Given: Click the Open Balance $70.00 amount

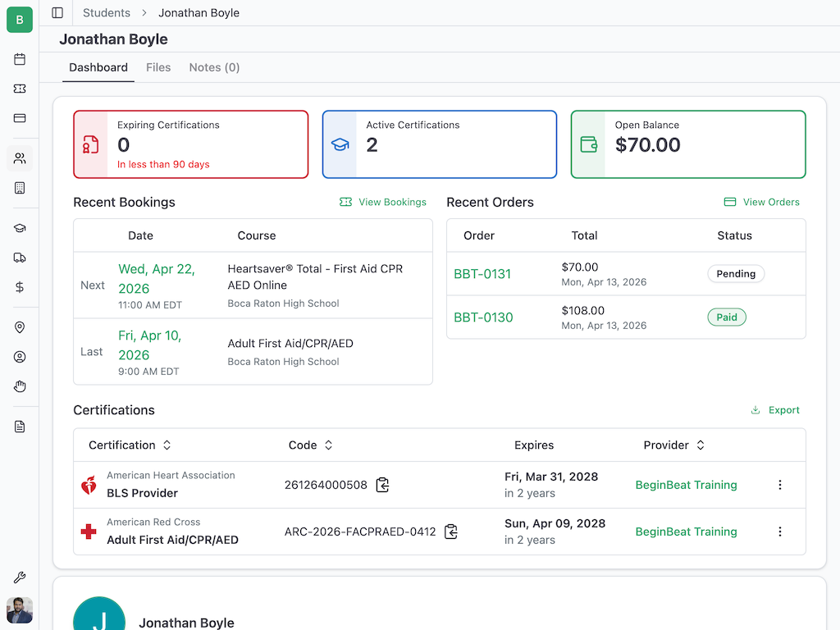Looking at the screenshot, I should 648,144.
